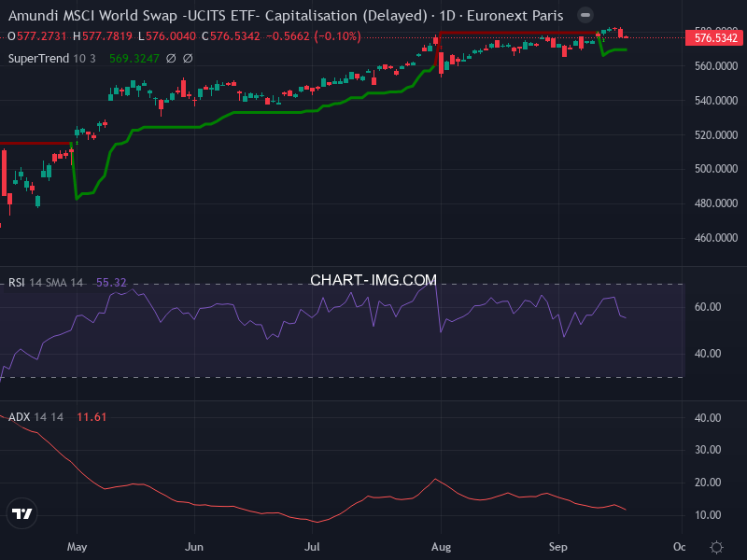The image size is (747, 560).
Task: Click the ADX value 11.61
Action: 92,416
